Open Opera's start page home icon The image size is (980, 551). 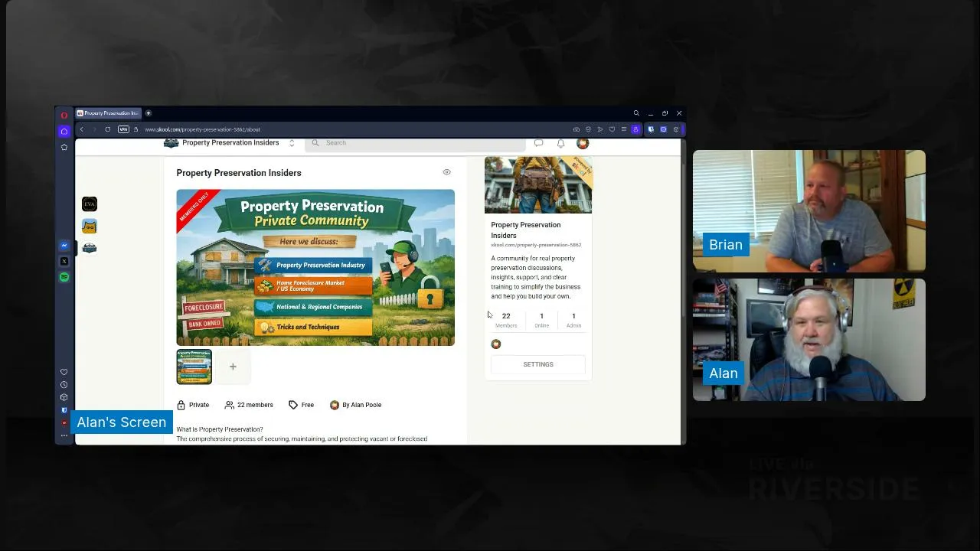coord(64,131)
